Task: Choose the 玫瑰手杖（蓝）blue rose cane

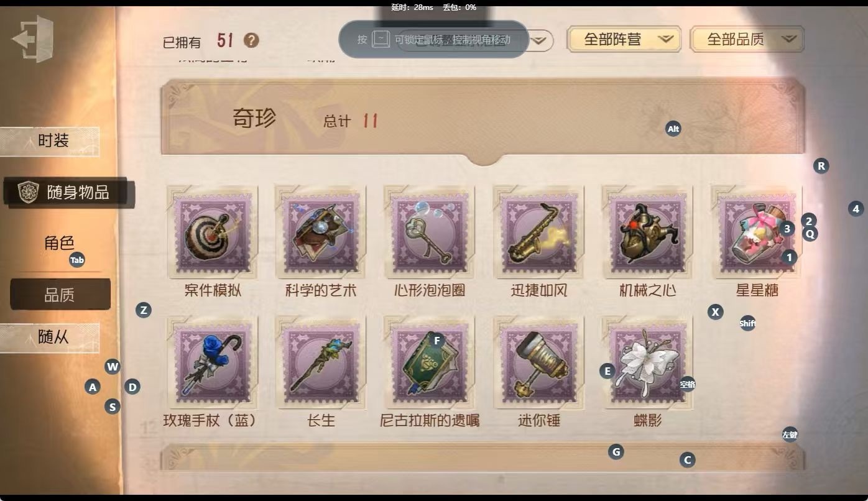Action: (213, 362)
